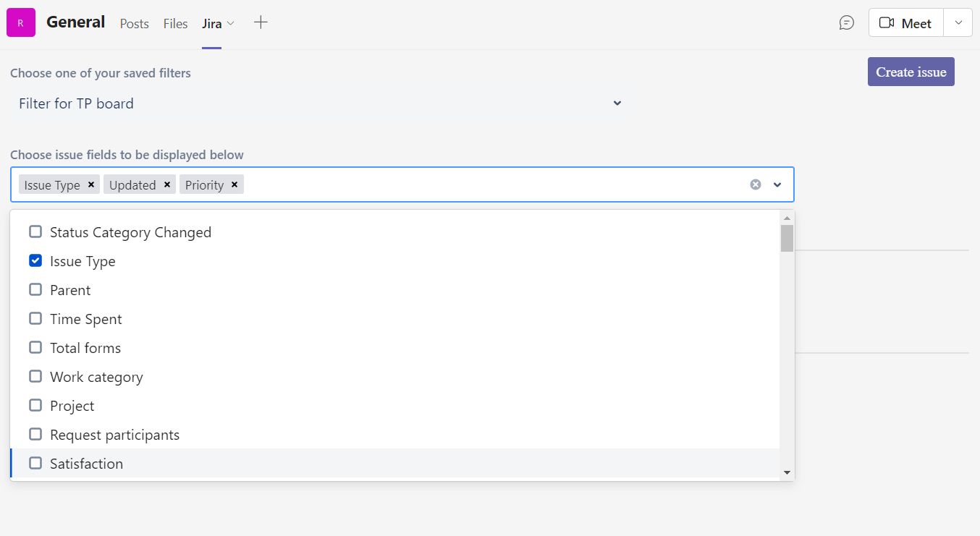Open the chat conversation icon
This screenshot has height=536, width=980.
(x=846, y=22)
